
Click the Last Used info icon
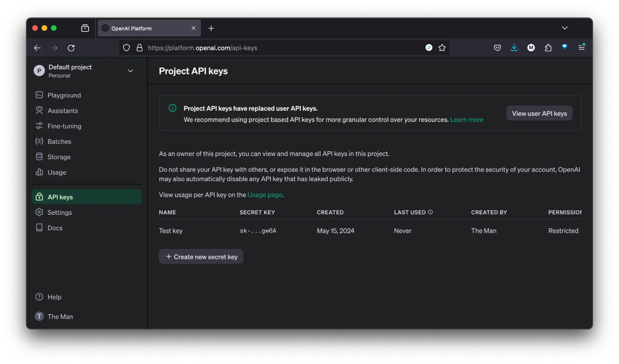(x=430, y=212)
